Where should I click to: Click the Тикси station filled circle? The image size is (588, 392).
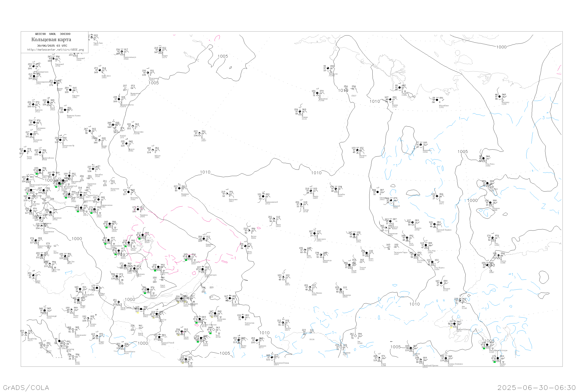(400, 88)
